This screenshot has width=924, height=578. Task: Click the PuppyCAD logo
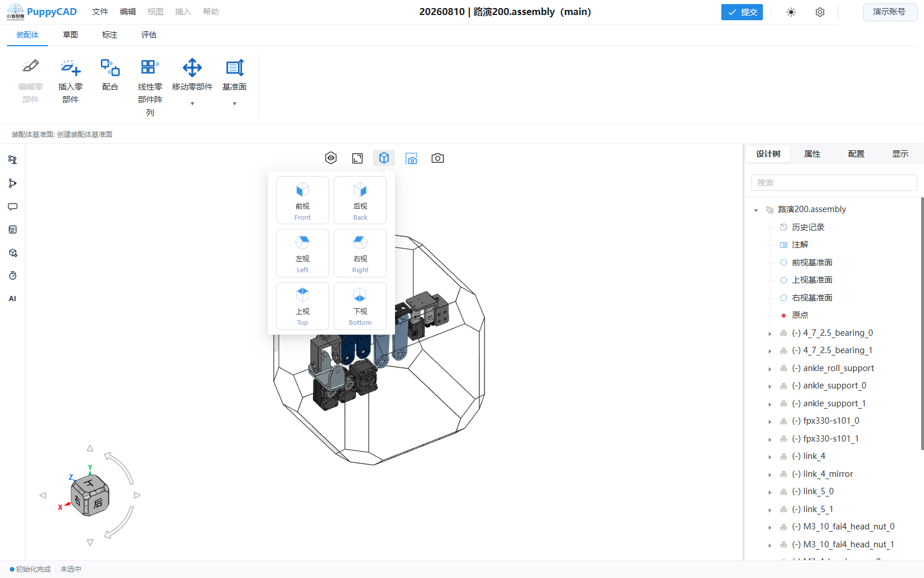pyautogui.click(x=42, y=12)
